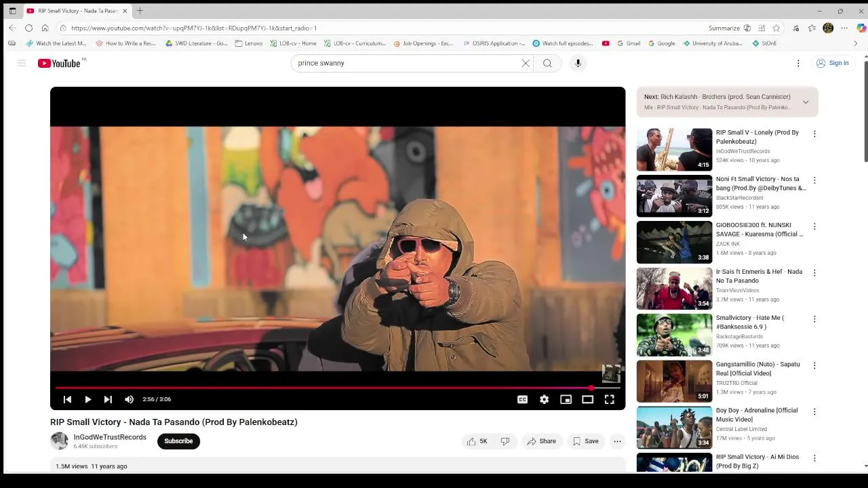The height and width of the screenshot is (488, 868).
Task: Sign in to YouTube
Action: click(833, 63)
